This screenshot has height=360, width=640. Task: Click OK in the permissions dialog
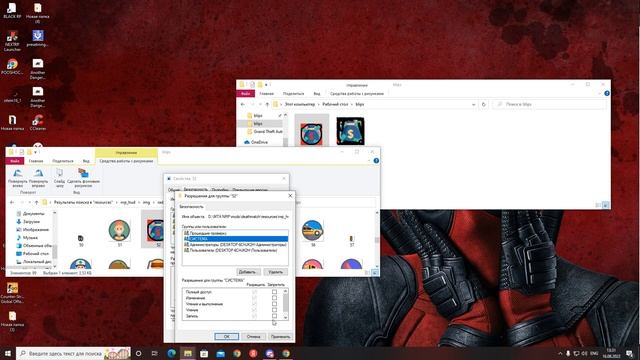[227, 336]
